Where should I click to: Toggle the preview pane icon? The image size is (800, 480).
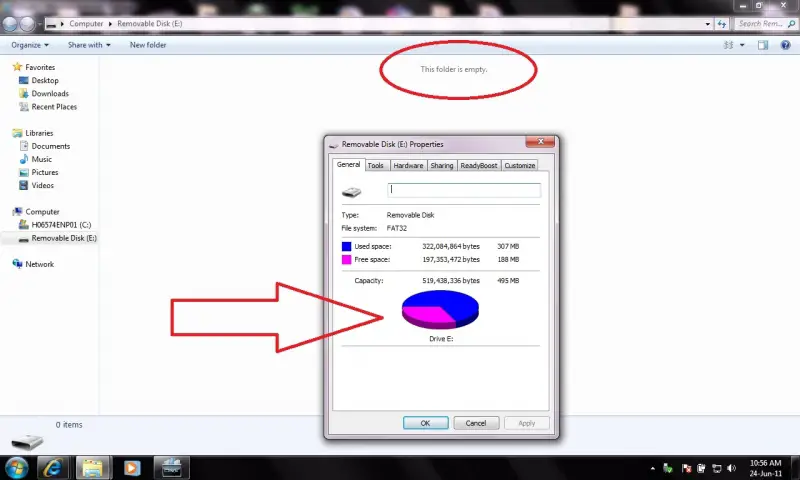[x=763, y=45]
